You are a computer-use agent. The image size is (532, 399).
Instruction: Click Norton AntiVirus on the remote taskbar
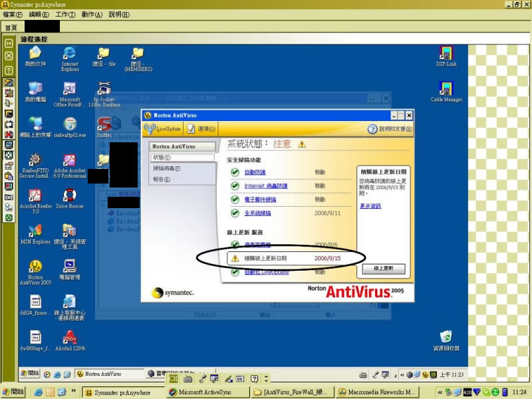pyautogui.click(x=110, y=374)
